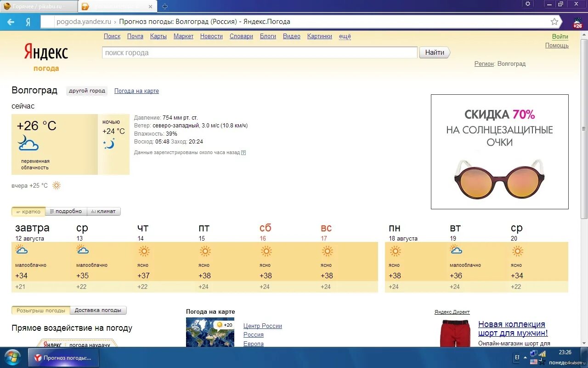This screenshot has height=368, width=588.
Task: Click the red shorts ad image
Action: (455, 333)
